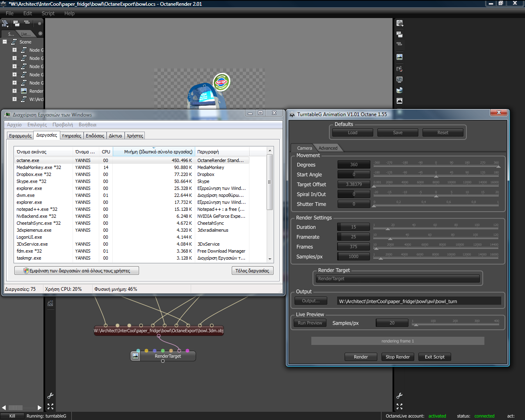Click the scroll-right arrow in bottom left panel

coord(39,408)
